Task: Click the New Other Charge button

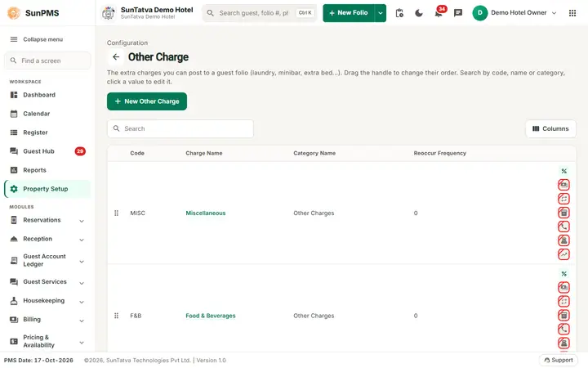Action: click(x=147, y=101)
